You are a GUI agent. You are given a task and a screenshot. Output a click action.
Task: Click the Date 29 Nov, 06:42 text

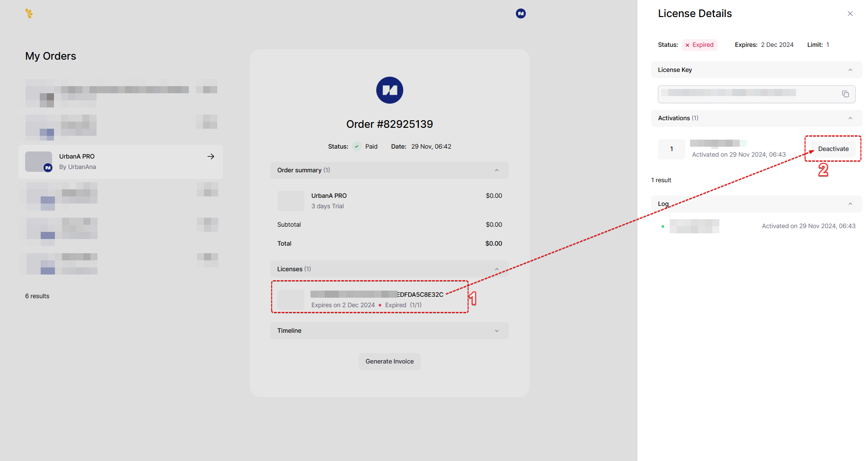pos(421,147)
